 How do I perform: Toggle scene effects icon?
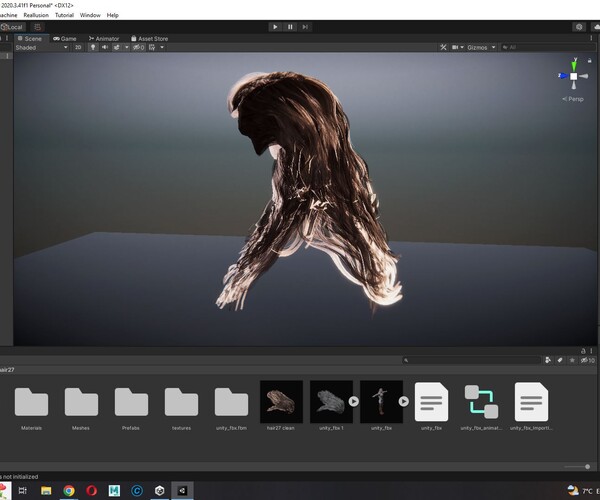click(x=116, y=47)
